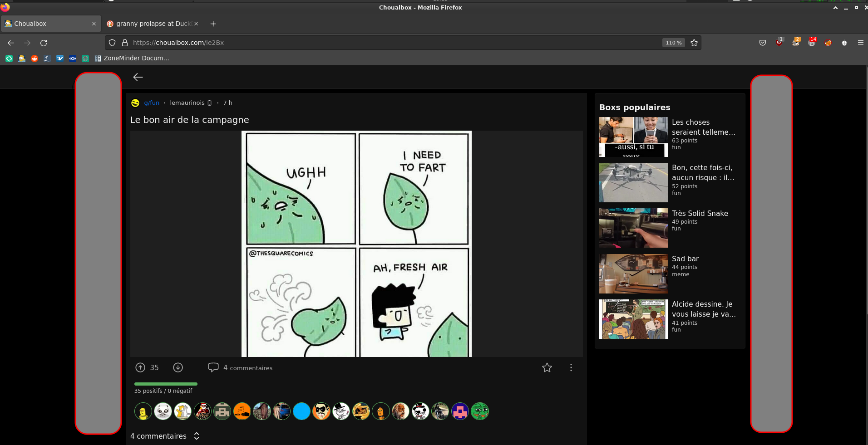The height and width of the screenshot is (445, 868).
Task: Reload the page in Firefox
Action: [x=44, y=43]
